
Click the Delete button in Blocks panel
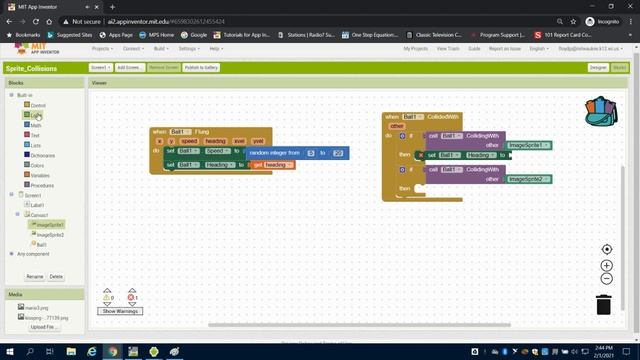pos(56,276)
